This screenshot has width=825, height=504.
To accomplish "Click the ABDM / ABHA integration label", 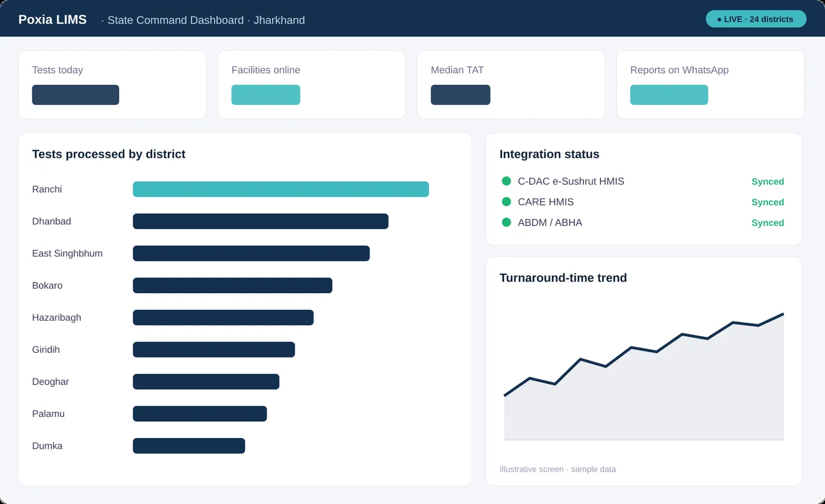I will tap(550, 223).
